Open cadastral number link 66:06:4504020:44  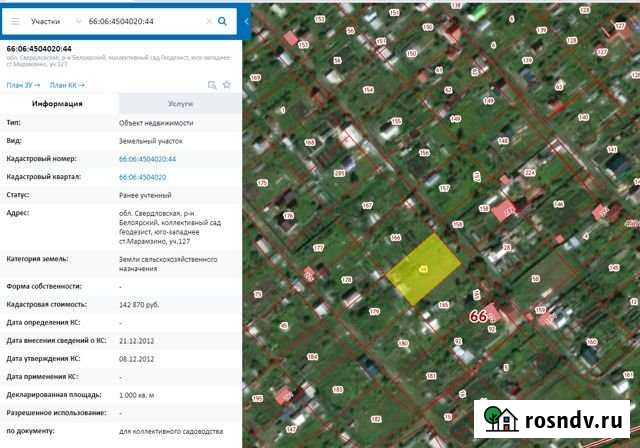pos(147,159)
